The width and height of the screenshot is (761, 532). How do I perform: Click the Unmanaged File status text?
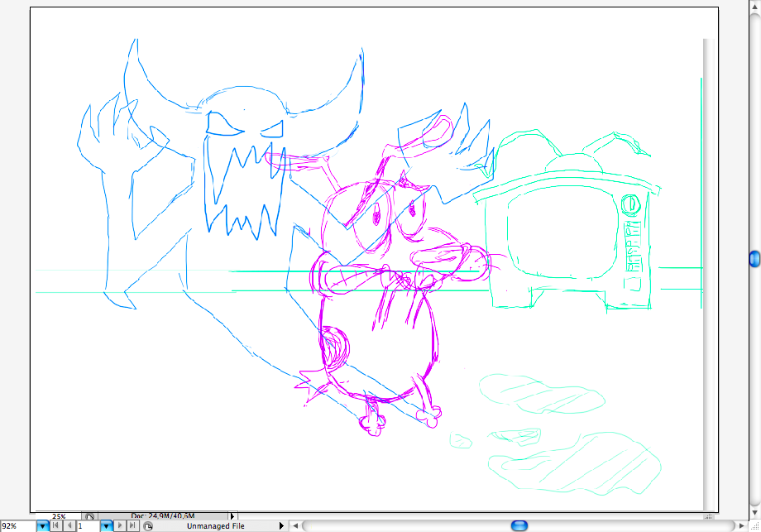(x=216, y=526)
